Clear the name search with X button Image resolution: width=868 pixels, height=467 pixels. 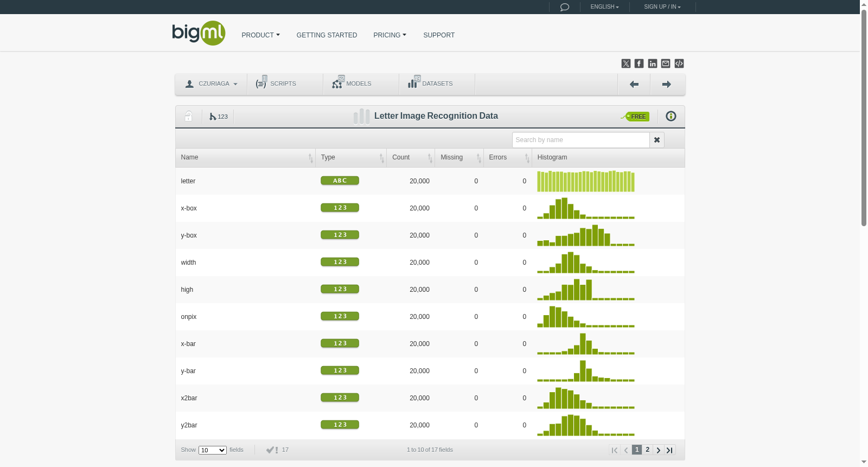pos(657,140)
